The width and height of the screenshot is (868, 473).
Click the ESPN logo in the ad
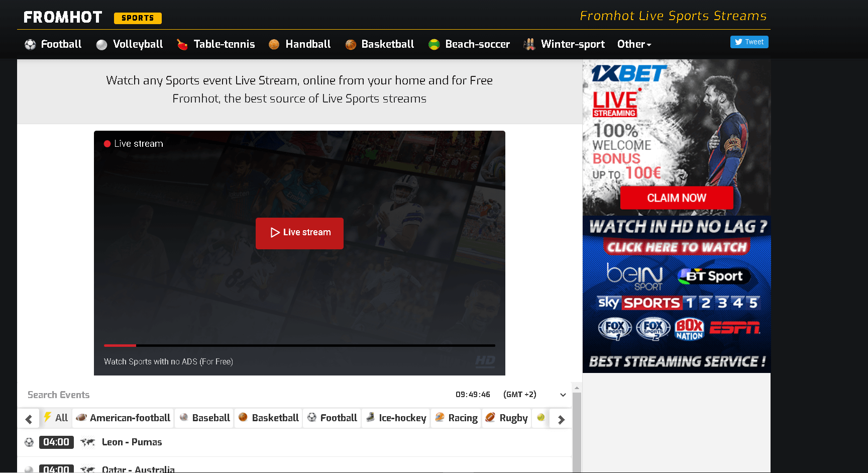[x=735, y=328]
